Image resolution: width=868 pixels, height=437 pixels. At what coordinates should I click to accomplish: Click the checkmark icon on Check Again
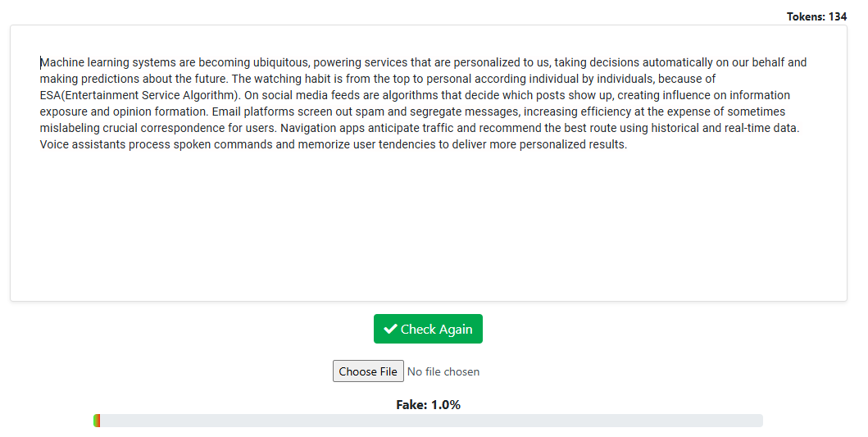click(x=390, y=329)
